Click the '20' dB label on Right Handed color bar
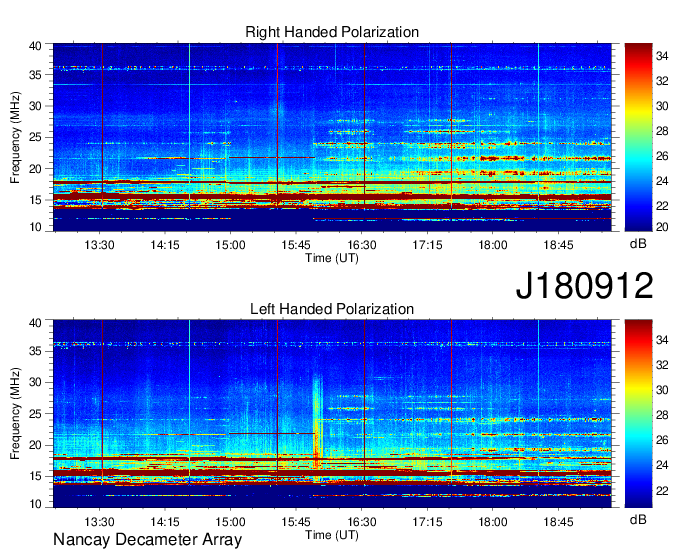Image resolution: width=680 pixels, height=552 pixels. [x=662, y=227]
